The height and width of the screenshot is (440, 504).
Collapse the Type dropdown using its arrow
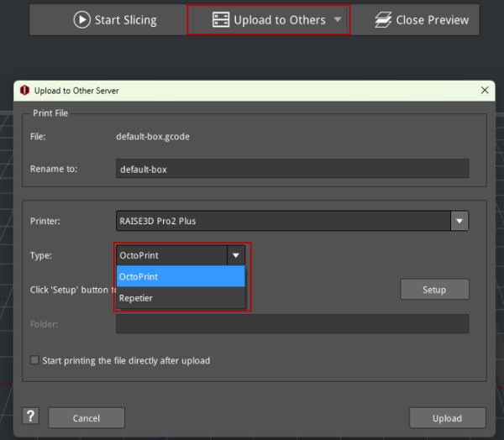pos(236,255)
